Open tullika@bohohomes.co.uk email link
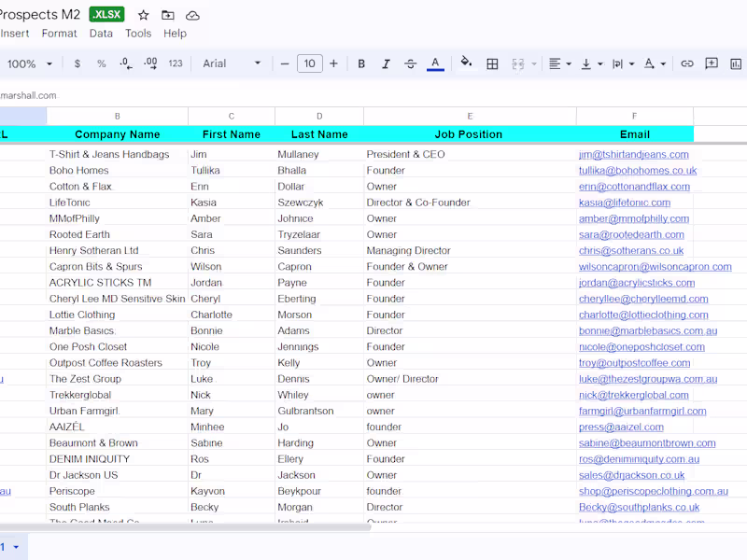The image size is (747, 560). pos(638,171)
